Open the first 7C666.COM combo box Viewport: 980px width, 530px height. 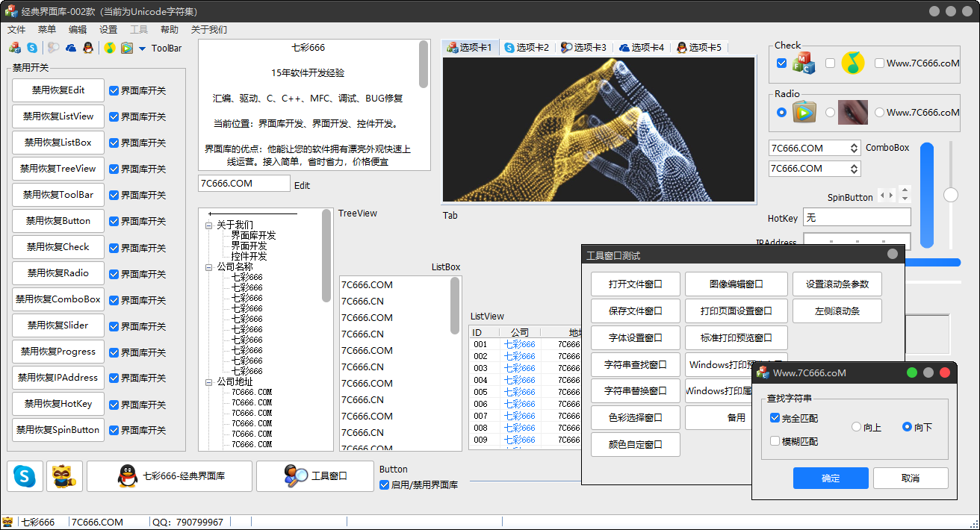tap(854, 148)
